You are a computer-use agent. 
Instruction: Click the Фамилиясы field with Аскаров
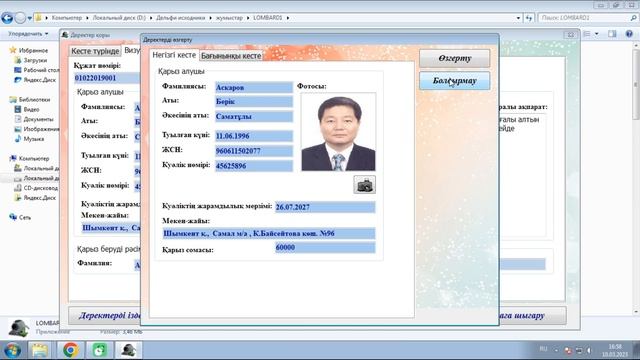point(254,87)
